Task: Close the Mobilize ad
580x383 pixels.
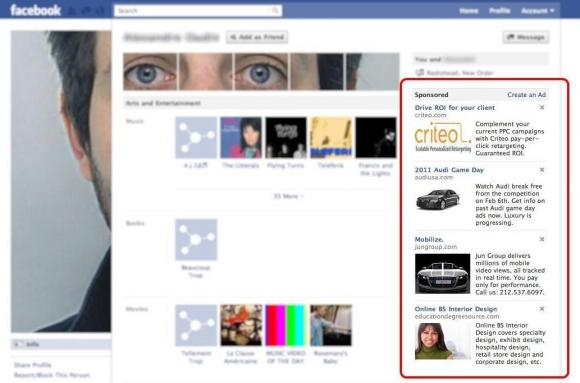Action: coord(542,239)
